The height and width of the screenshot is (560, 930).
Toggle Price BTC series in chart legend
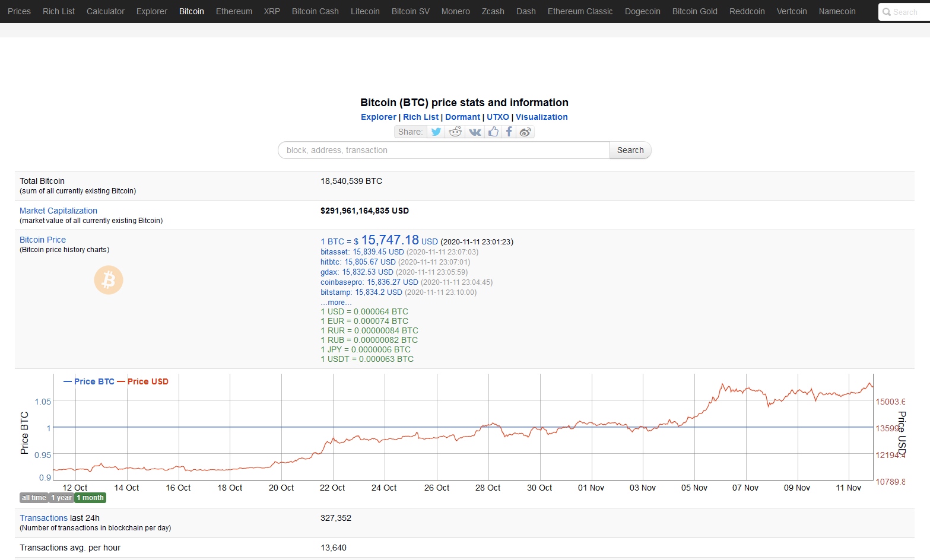(89, 381)
